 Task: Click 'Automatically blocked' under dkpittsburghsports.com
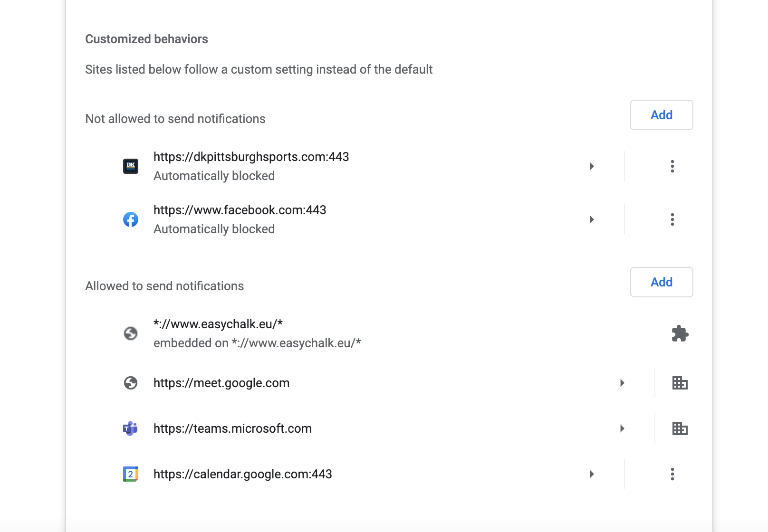point(214,176)
